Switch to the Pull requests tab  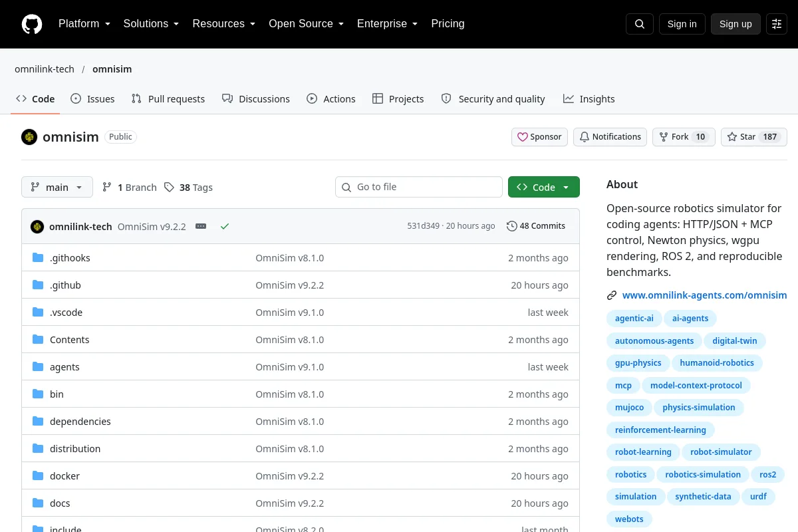[168, 99]
